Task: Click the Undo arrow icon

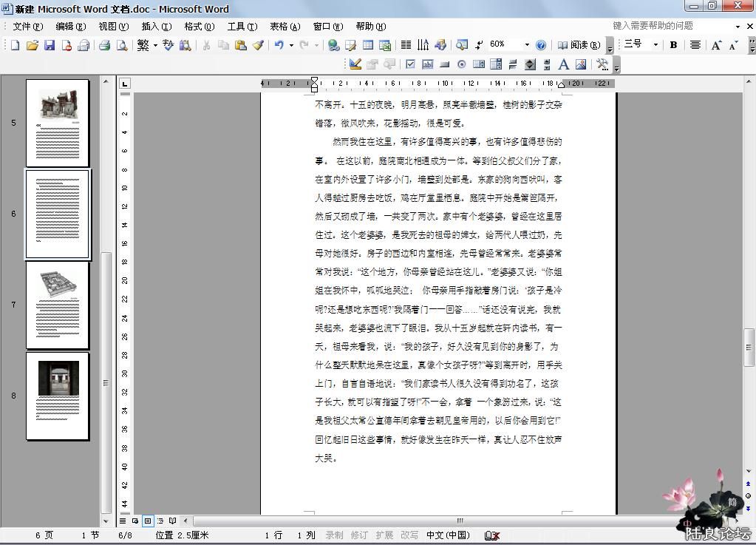Action: coord(279,45)
